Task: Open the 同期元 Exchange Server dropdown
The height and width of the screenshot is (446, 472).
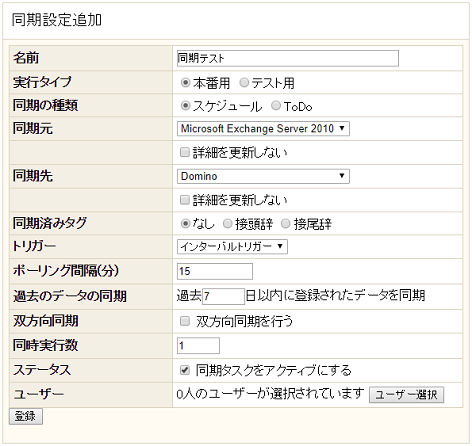Action: (x=263, y=128)
